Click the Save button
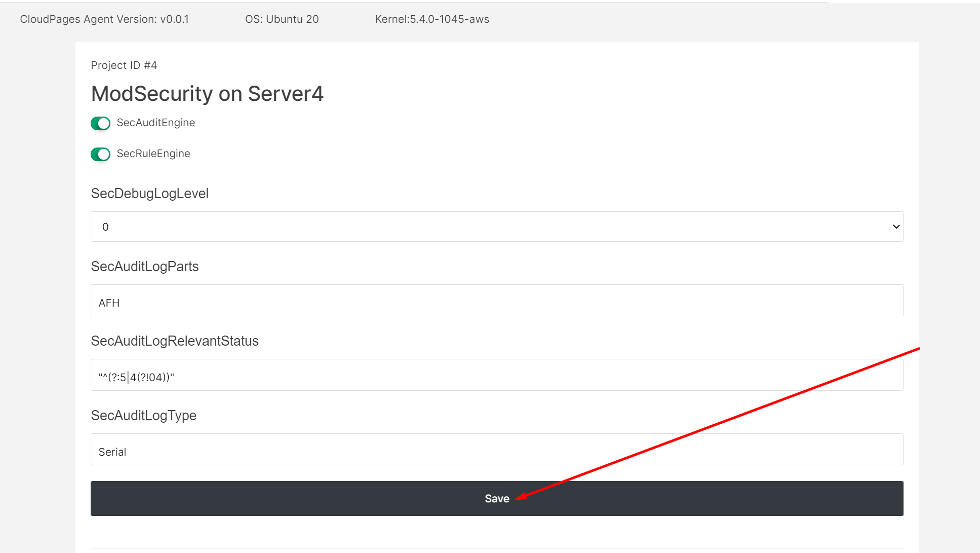 tap(496, 498)
